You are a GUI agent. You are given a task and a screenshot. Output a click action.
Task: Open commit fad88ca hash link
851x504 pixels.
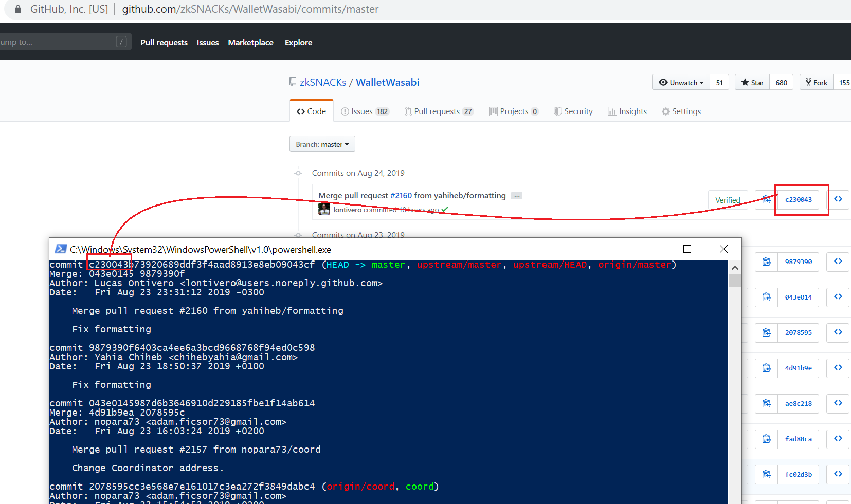799,439
